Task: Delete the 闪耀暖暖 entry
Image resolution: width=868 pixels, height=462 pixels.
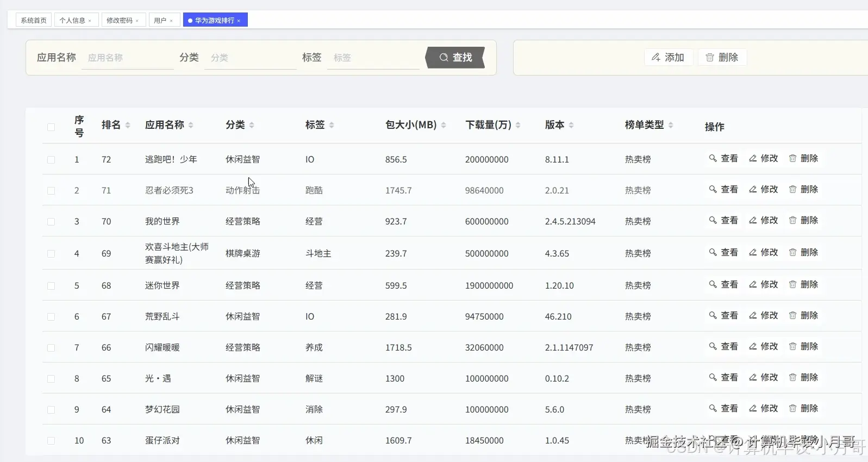Action: click(803, 346)
